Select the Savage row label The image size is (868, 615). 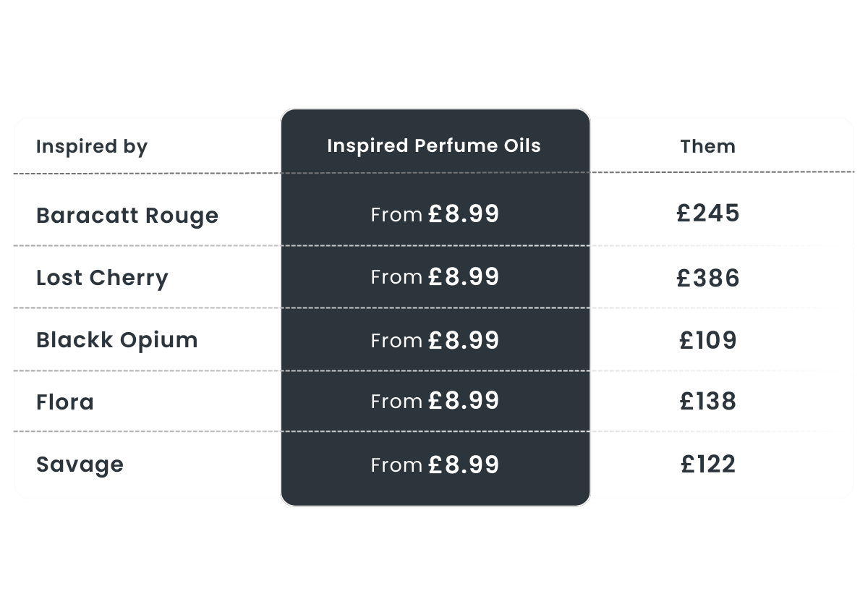click(80, 465)
